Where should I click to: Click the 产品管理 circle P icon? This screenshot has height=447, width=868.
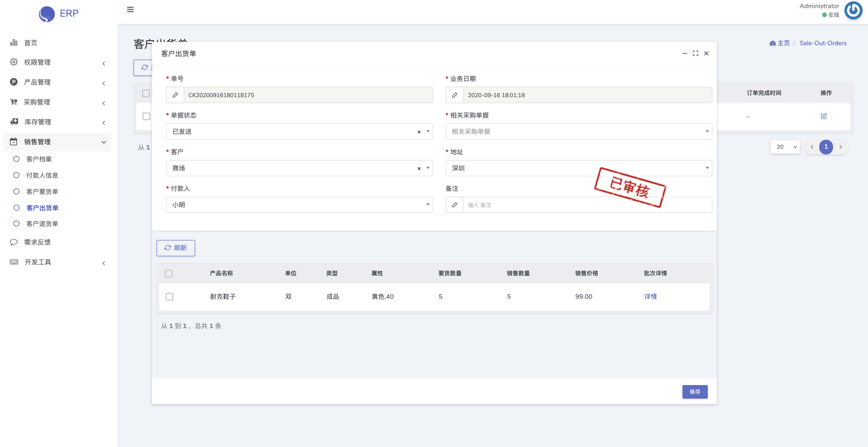[14, 82]
